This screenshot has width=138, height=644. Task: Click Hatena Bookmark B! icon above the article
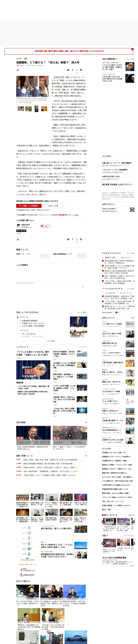81,70
